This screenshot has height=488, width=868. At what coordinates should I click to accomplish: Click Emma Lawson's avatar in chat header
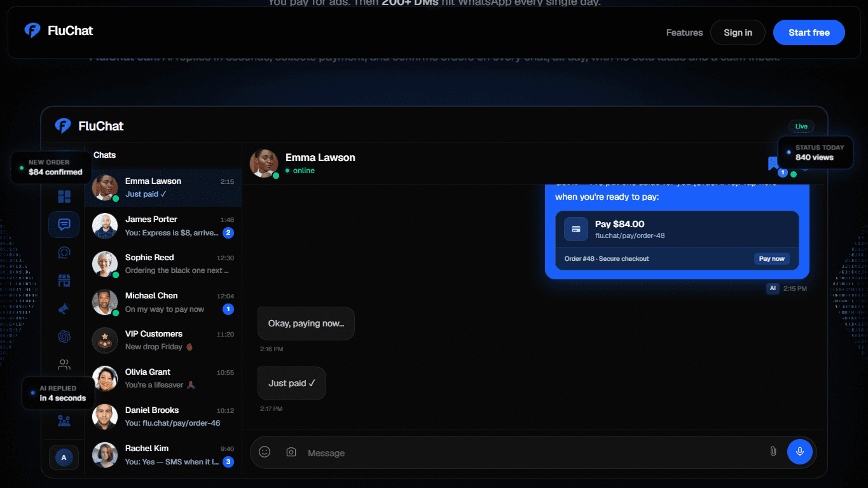264,164
